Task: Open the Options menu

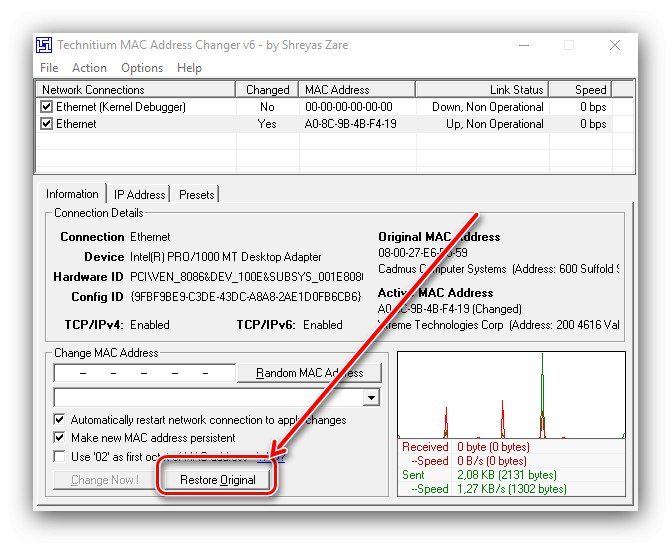Action: coord(142,68)
